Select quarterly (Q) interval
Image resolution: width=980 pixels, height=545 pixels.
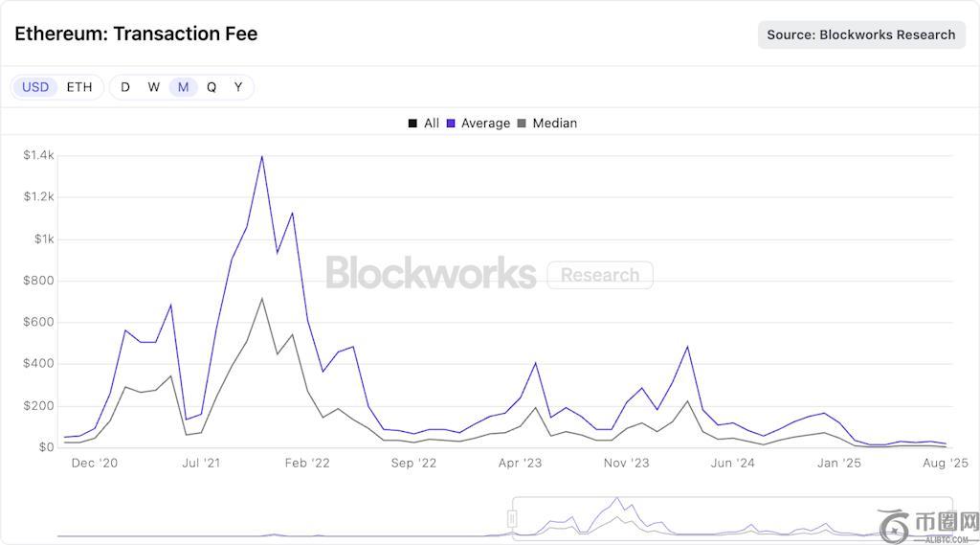point(212,87)
